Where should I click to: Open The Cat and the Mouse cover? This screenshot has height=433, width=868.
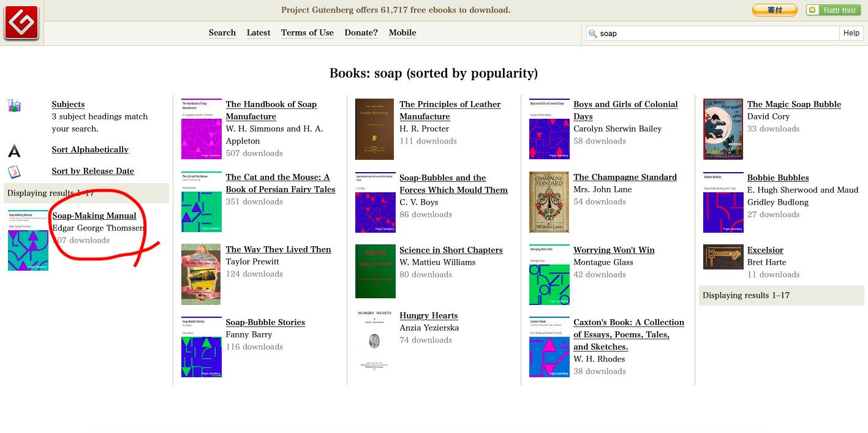tap(202, 201)
